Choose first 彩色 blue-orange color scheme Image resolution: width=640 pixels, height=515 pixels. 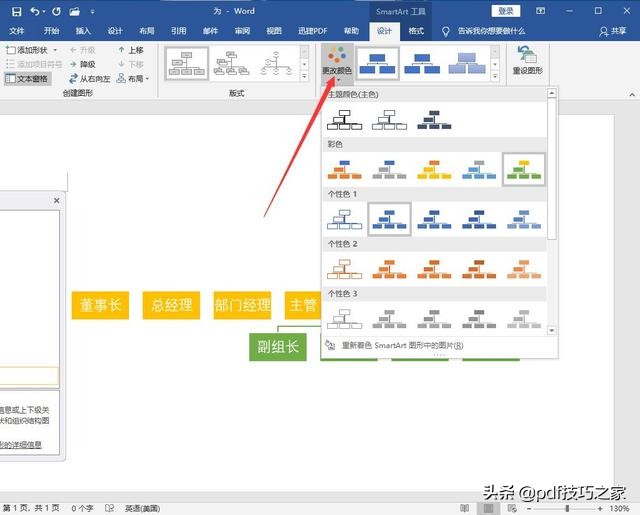[x=344, y=169]
